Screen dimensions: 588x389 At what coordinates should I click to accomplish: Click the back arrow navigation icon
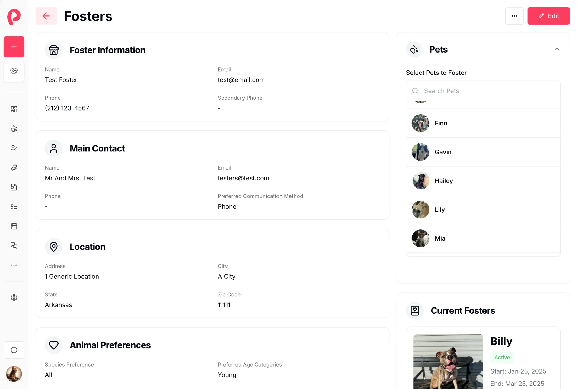click(46, 16)
